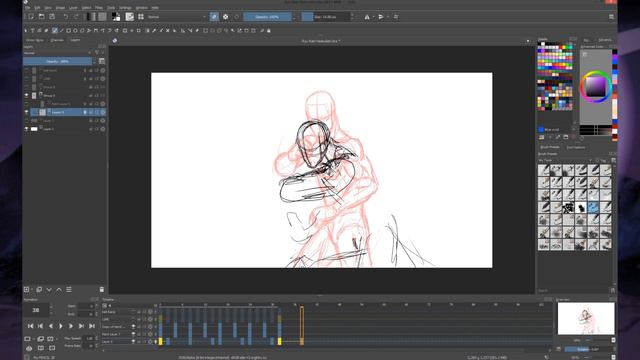Step to previous frame
Viewport: 640px width, 360px height.
point(51,326)
